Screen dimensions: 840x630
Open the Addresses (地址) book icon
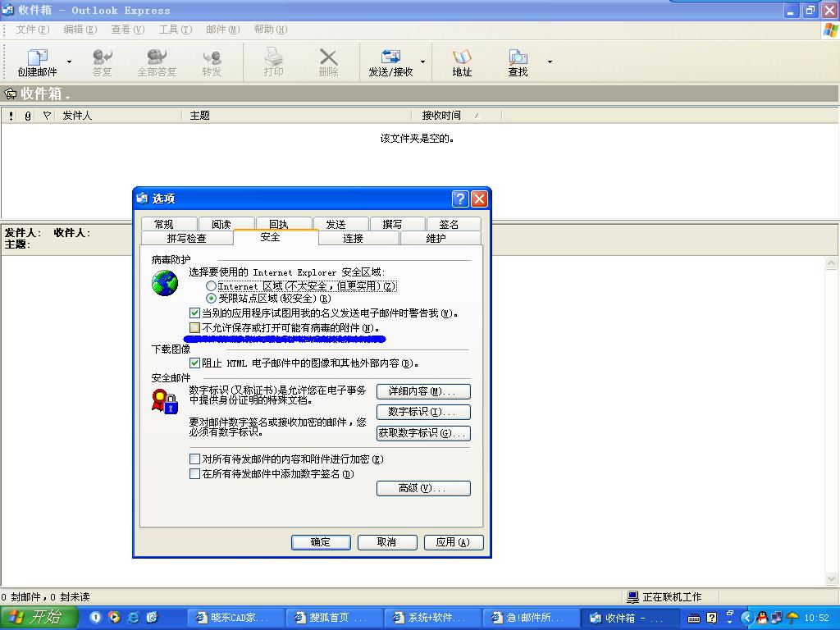tap(462, 62)
